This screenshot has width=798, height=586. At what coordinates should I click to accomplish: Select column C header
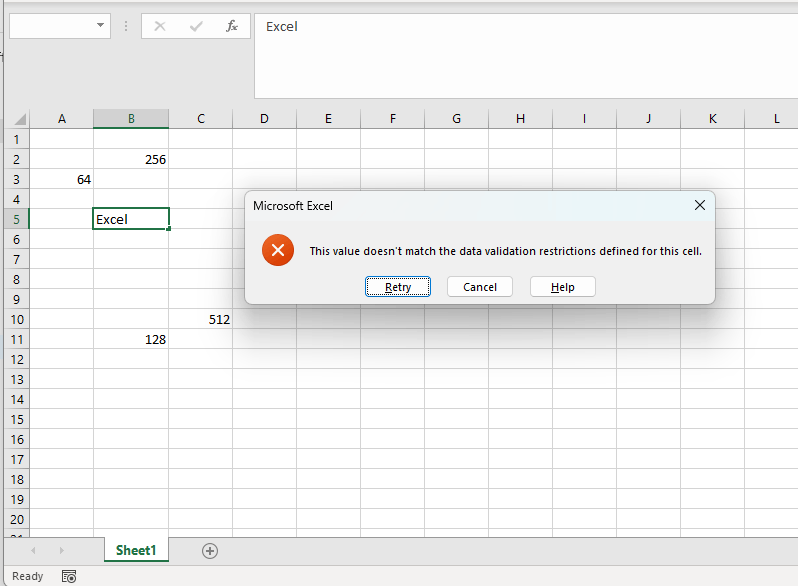[x=201, y=119]
